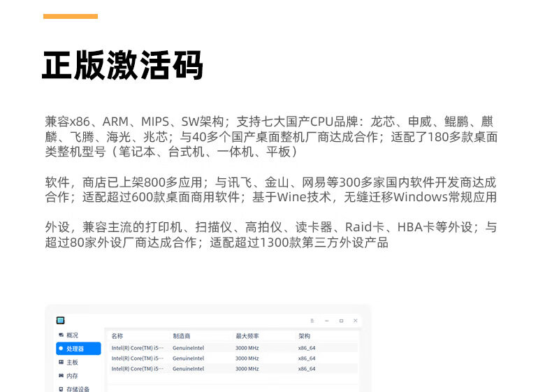552x392 pixels.
Task: Click the 架构 column header
Action: (304, 336)
